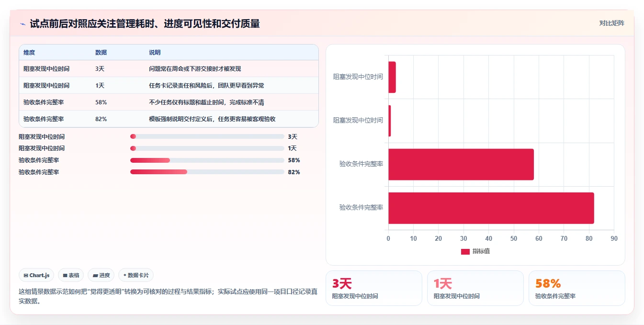Screen dimensions: 644x325
Task: Click the 58% cell in the table
Action: [x=101, y=102]
